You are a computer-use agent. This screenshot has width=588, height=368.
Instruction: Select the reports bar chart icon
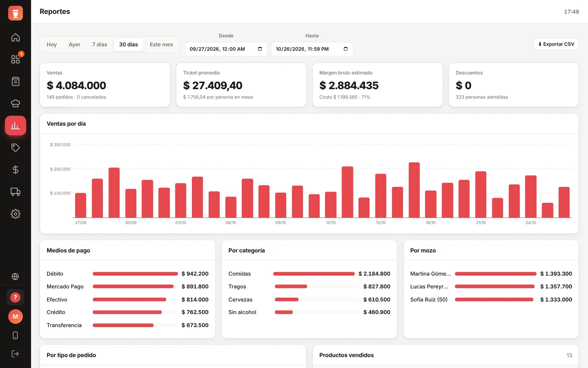point(15,125)
